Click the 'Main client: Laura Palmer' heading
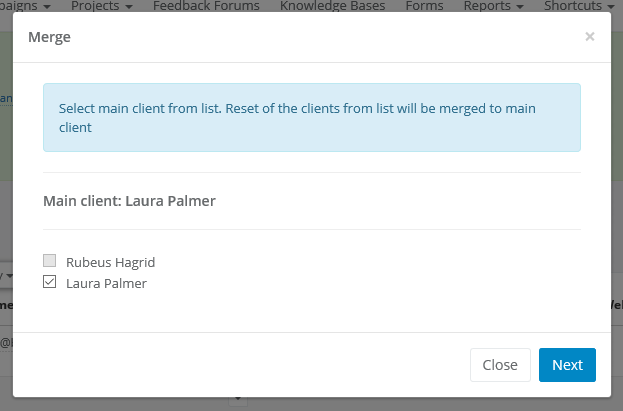 click(129, 200)
